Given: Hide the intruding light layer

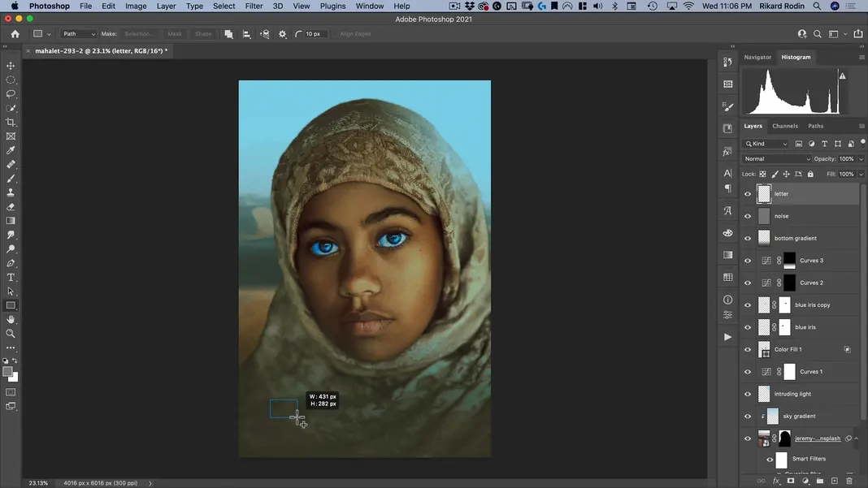Looking at the screenshot, I should (748, 394).
